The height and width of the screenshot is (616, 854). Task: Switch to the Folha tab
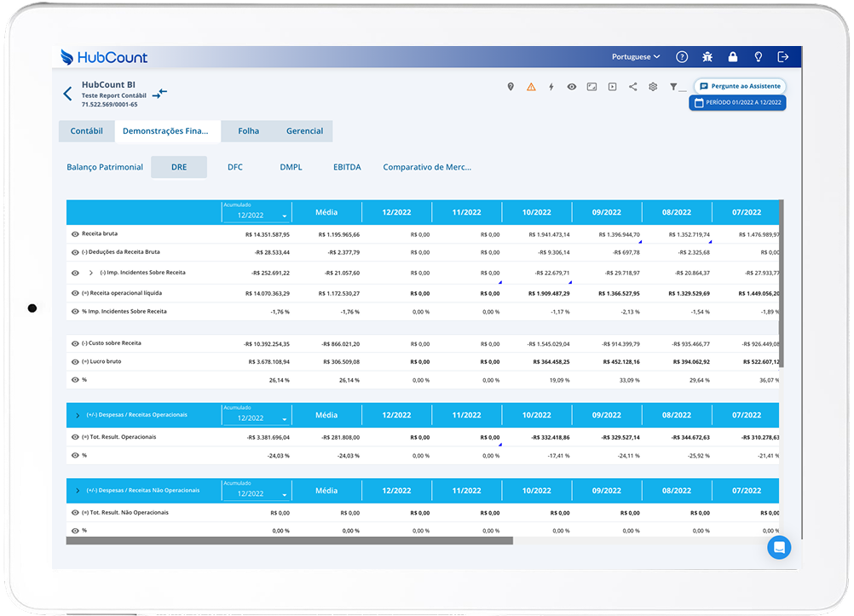click(x=248, y=131)
